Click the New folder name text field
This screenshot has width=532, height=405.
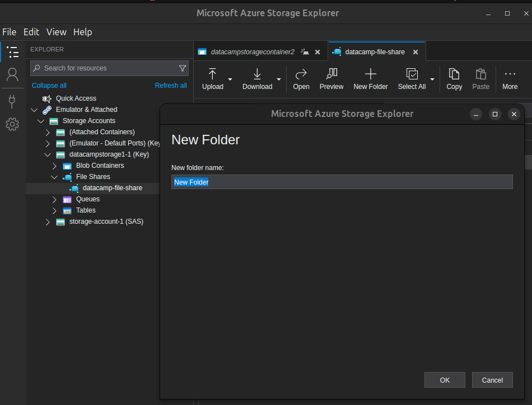click(342, 182)
